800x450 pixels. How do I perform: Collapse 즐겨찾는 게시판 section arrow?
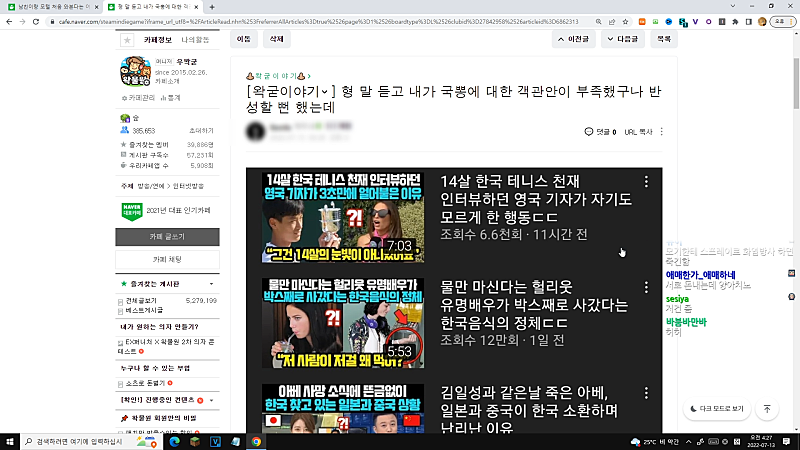click(211, 284)
